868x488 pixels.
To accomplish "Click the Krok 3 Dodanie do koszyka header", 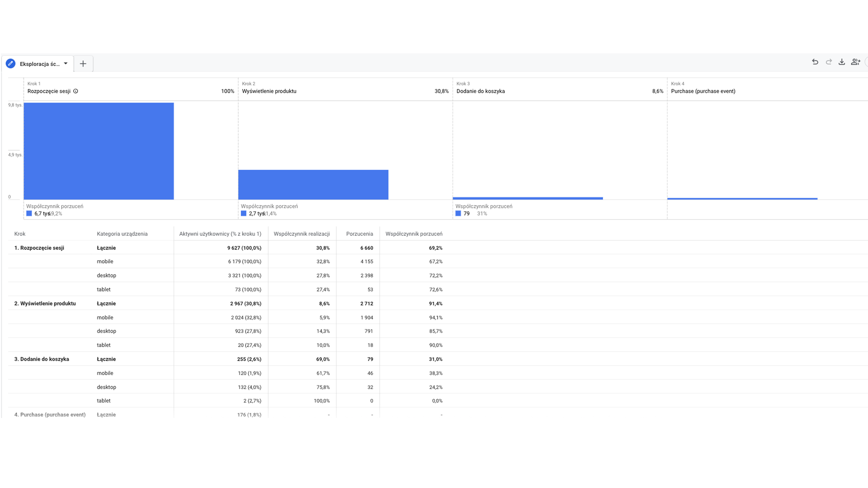I will tap(481, 91).
